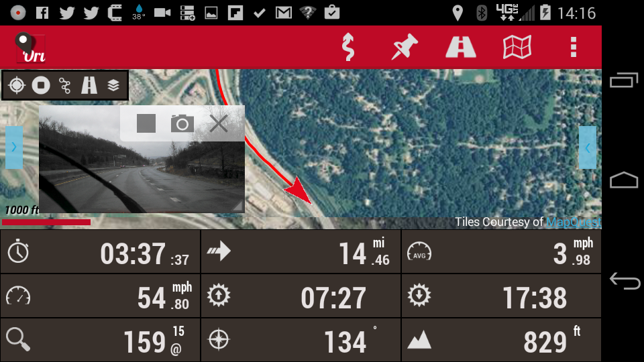
Task: Tap the 14.46 mi distance tile
Action: click(x=301, y=251)
